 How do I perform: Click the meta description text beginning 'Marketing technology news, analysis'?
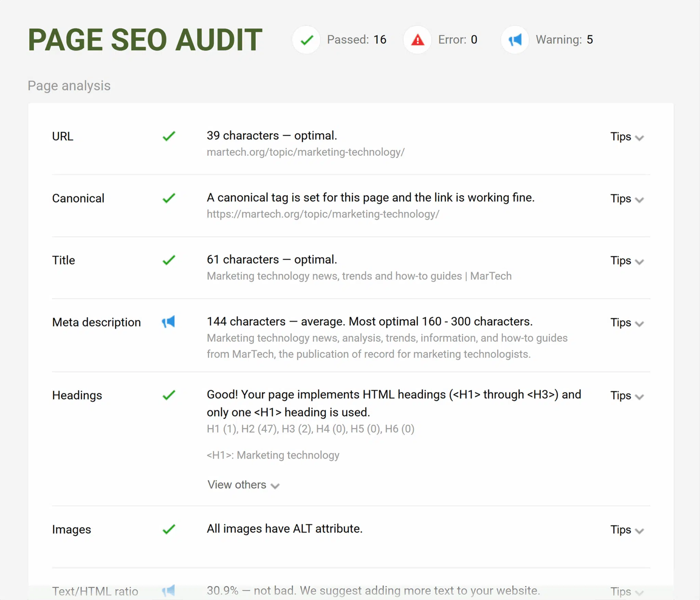click(387, 346)
